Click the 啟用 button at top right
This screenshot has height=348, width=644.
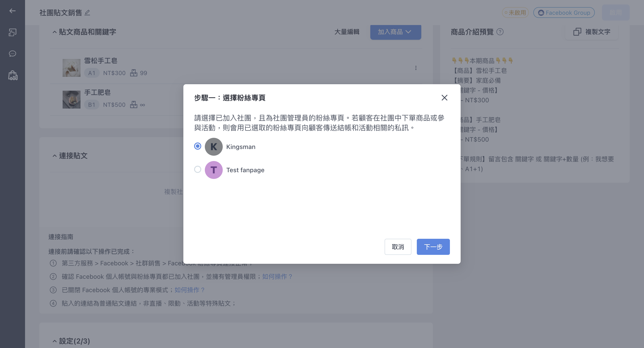pyautogui.click(x=616, y=13)
